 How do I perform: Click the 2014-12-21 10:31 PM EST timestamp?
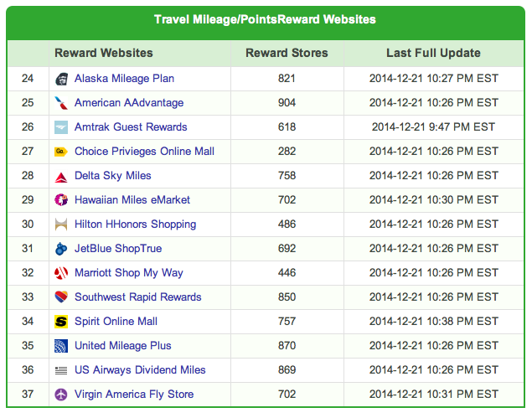tap(434, 395)
